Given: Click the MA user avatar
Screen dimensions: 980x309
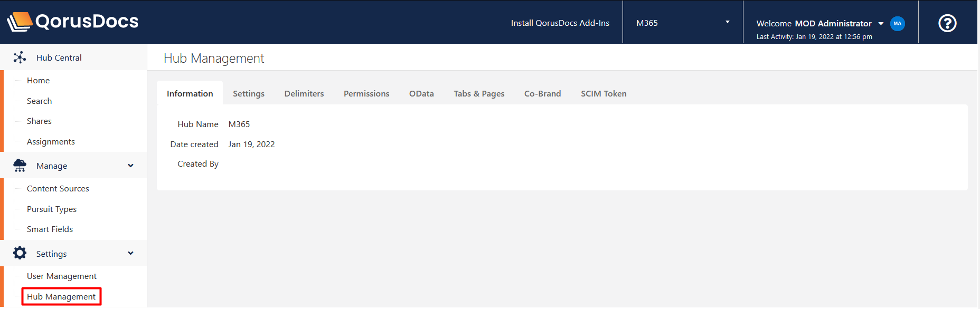Looking at the screenshot, I should point(898,23).
